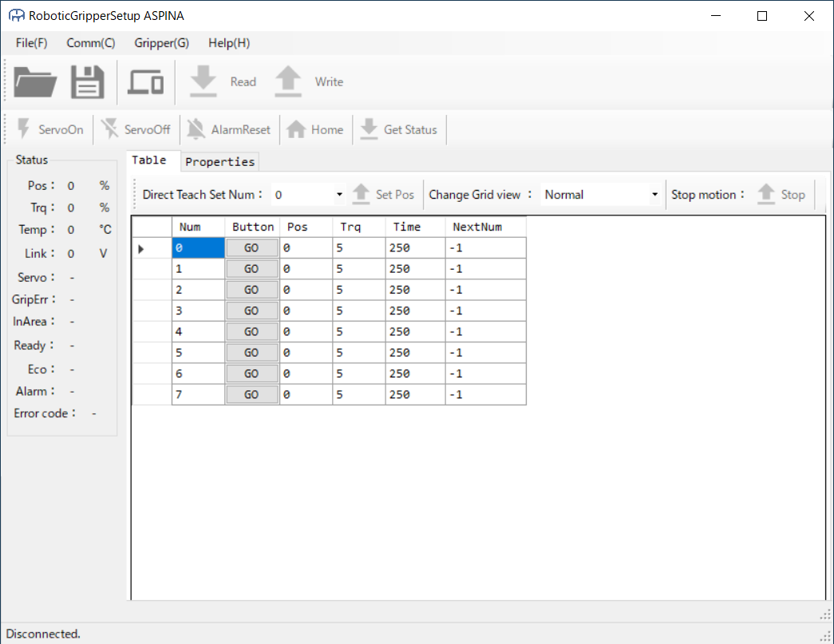Click the Read download arrow icon
The width and height of the screenshot is (834, 644).
(x=204, y=81)
